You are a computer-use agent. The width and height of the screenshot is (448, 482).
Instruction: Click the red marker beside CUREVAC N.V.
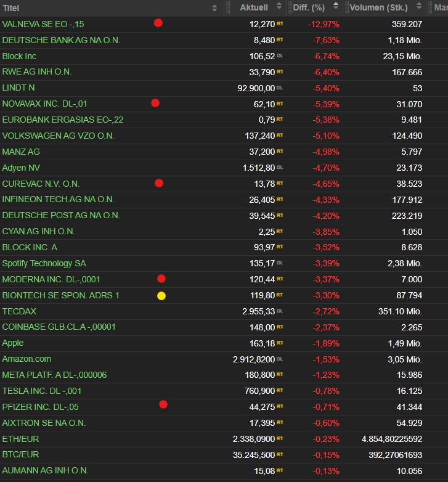159,183
